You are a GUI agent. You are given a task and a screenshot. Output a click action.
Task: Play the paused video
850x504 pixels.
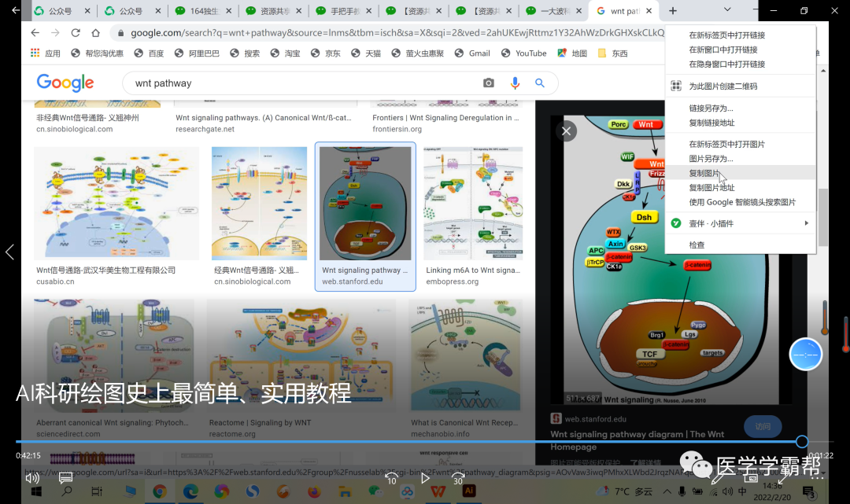click(425, 478)
